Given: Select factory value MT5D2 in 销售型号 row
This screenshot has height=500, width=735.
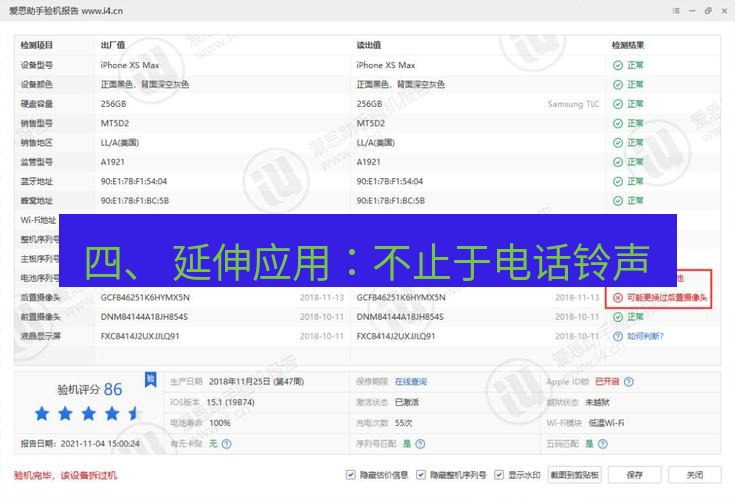Looking at the screenshot, I should (114, 123).
